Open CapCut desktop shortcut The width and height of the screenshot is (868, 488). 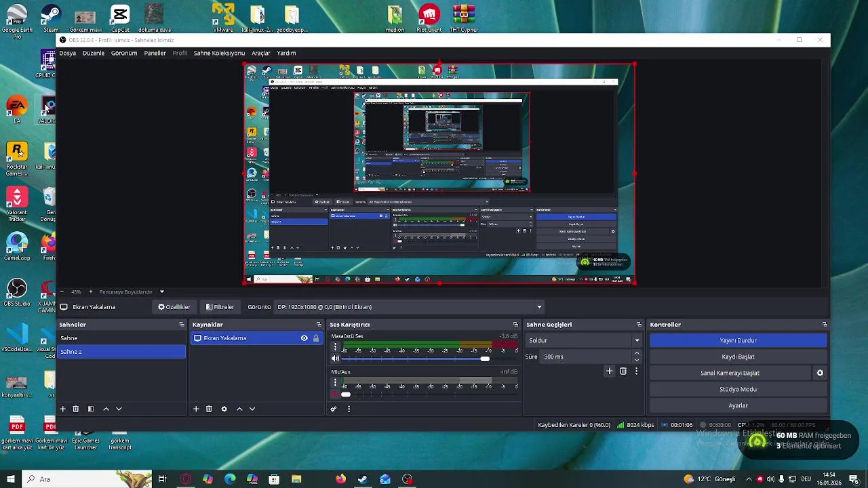[120, 18]
